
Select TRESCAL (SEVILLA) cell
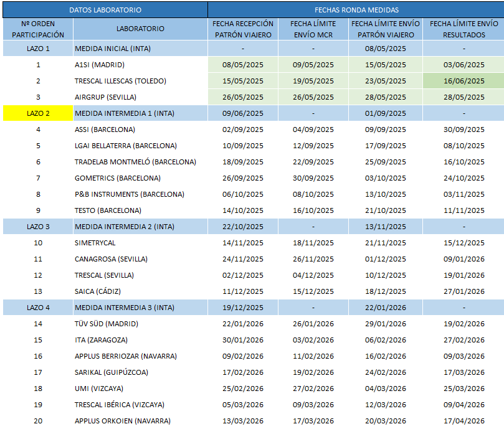[140, 275]
